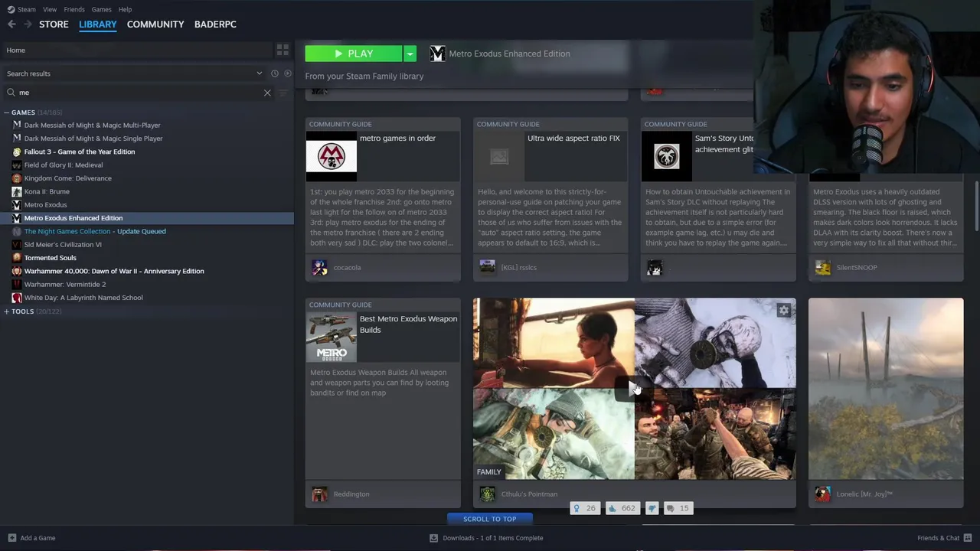Screen dimensions: 980x551
Task: Click Reddington author avatar
Action: [x=319, y=494]
